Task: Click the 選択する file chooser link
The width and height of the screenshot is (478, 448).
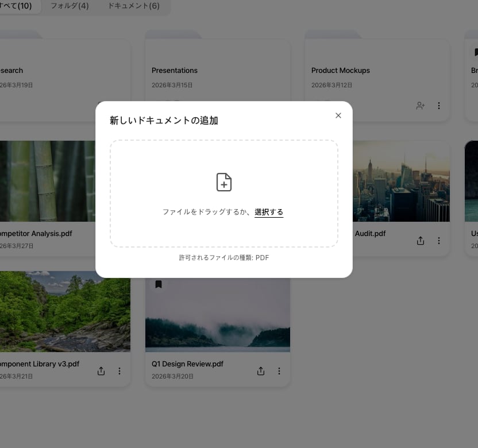Action: click(268, 212)
